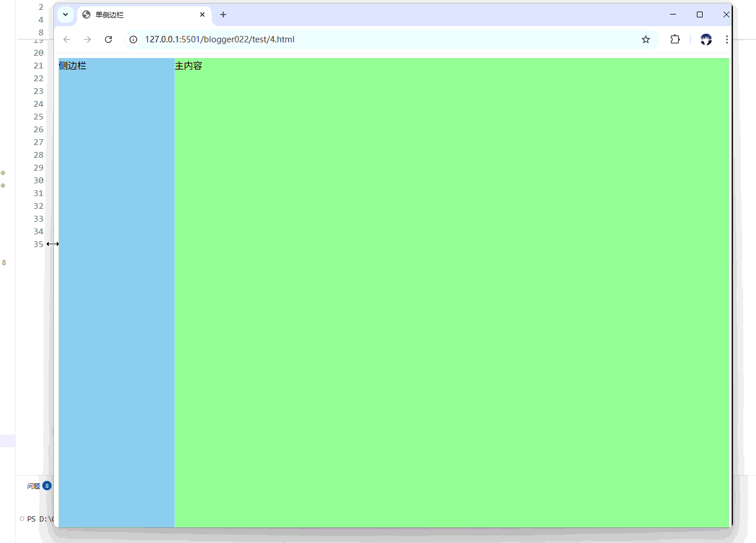Click line number 28 in editor gutter
Screen dimensions: 756x543
(38, 155)
